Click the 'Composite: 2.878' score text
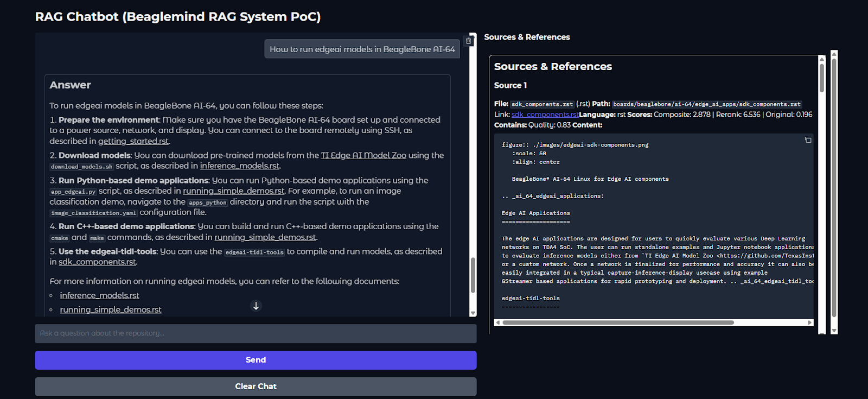This screenshot has height=399, width=868. tap(682, 115)
